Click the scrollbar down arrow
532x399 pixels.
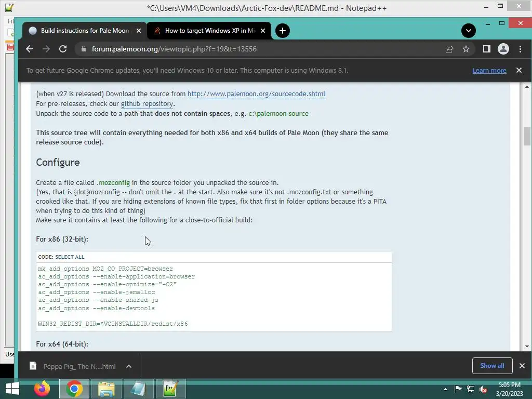click(x=527, y=347)
